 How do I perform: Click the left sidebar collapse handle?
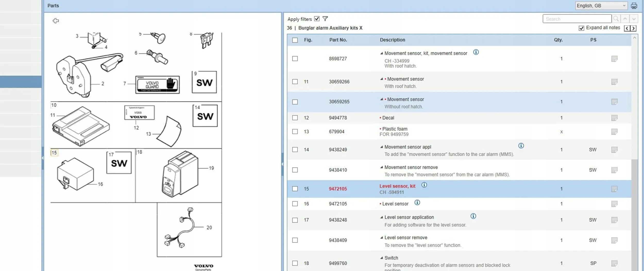[x=43, y=158]
